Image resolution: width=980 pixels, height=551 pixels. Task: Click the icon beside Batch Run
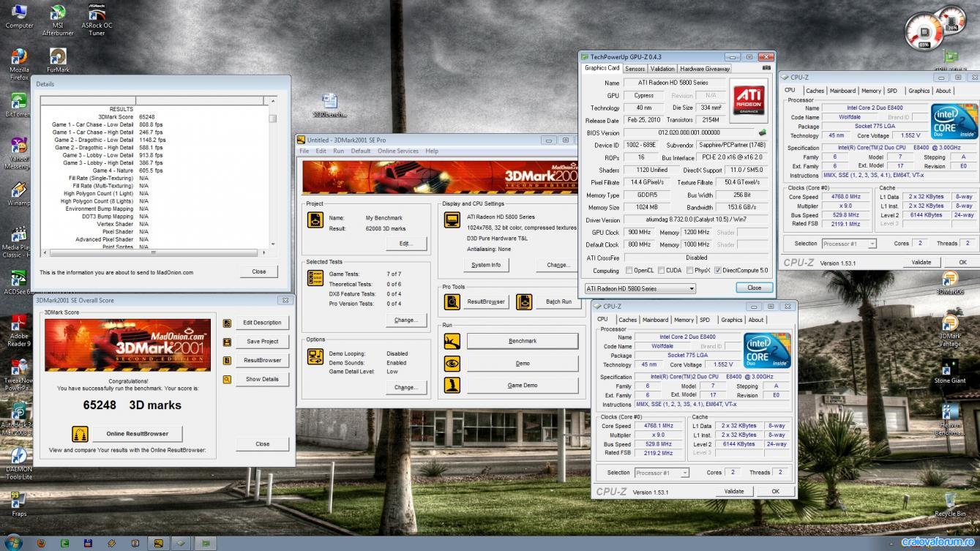[x=524, y=301]
